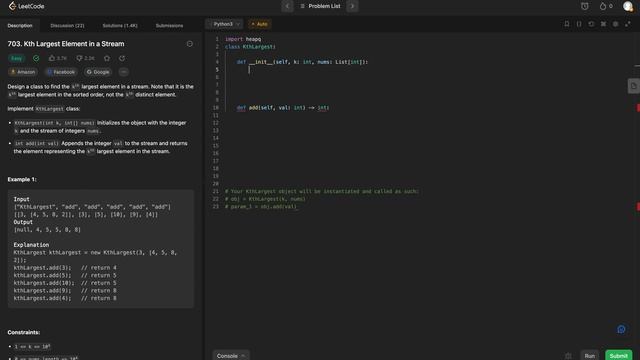Enter fullscreen editor mode
This screenshot has height=360, width=640.
tap(628, 24)
